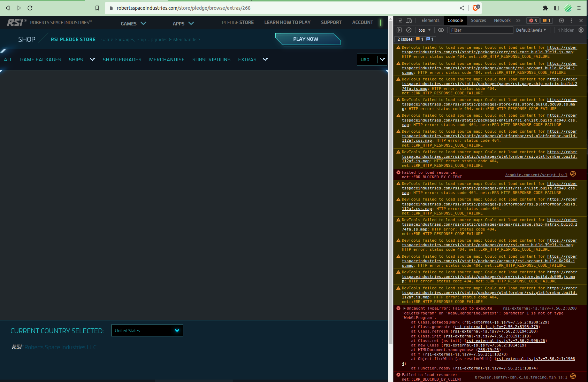Image resolution: width=588 pixels, height=382 pixels.
Task: Open the three-dot DevTools options menu
Action: coord(571,21)
